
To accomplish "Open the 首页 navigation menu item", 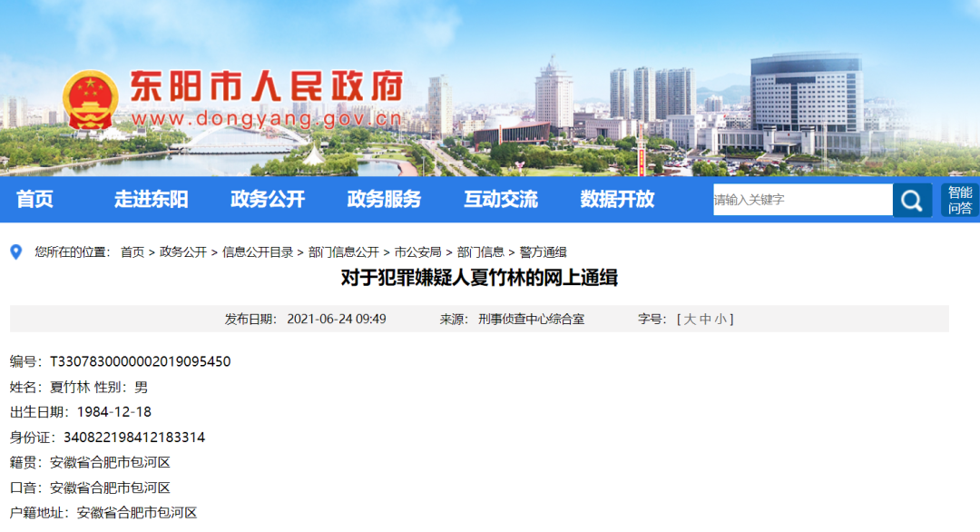I will [34, 200].
